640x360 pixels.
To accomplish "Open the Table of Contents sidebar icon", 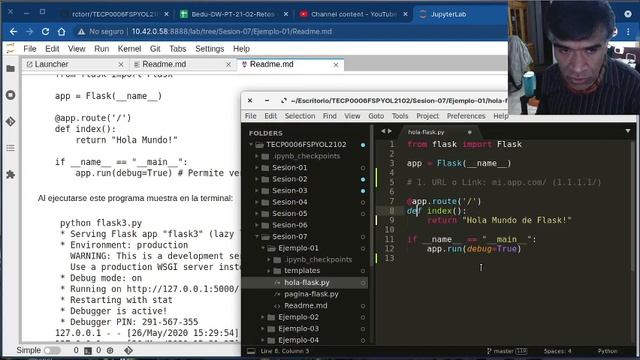I will point(11,148).
